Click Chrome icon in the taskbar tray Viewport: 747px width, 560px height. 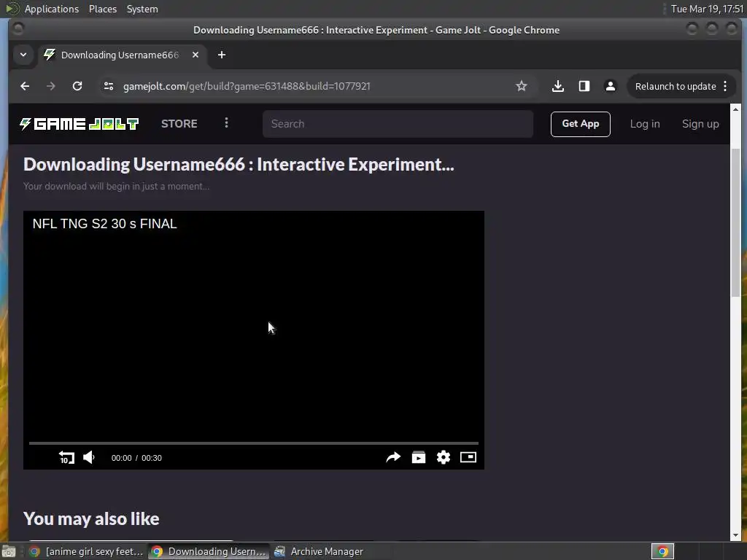662,551
